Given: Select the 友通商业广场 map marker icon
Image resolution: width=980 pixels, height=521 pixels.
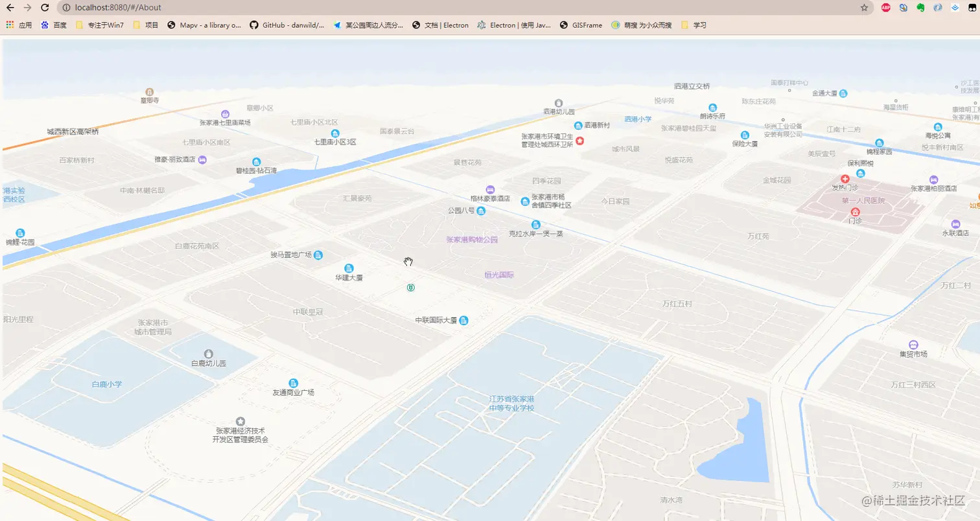Looking at the screenshot, I should 293,383.
